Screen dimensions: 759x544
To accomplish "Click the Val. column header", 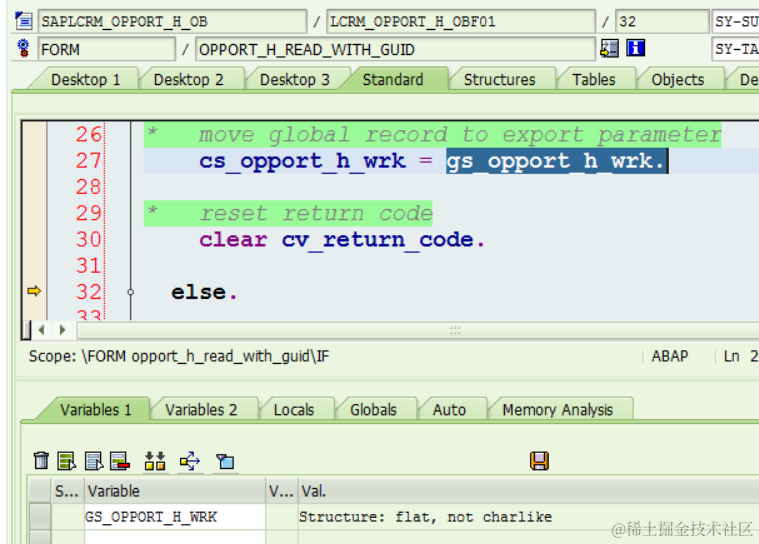I will tap(529, 491).
